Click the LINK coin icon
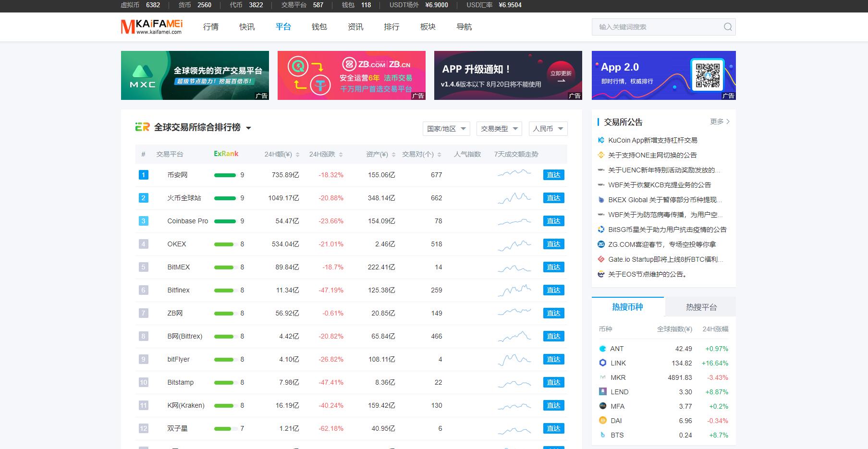The image size is (868, 449). [x=603, y=363]
